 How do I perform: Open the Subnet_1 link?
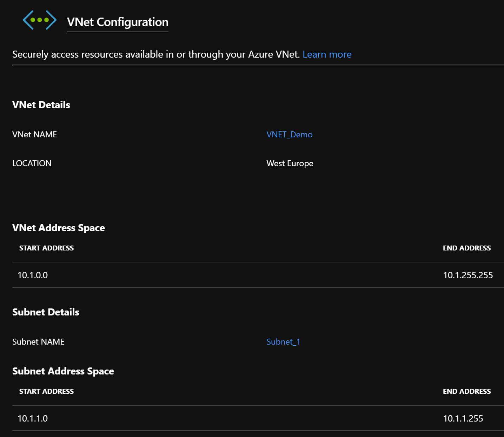(x=283, y=342)
